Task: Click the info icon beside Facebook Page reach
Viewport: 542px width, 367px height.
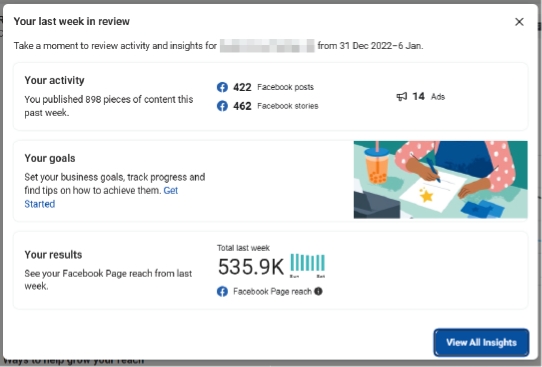Action: tap(318, 291)
